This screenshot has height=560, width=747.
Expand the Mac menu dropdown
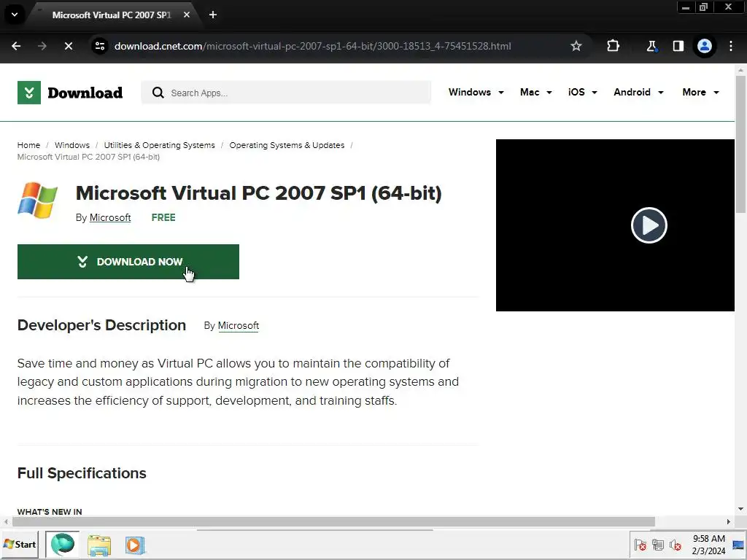[x=536, y=93]
